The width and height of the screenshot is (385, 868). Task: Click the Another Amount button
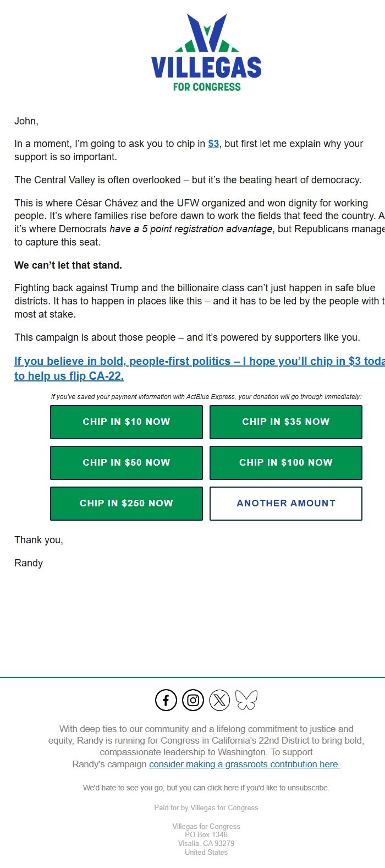tap(286, 504)
